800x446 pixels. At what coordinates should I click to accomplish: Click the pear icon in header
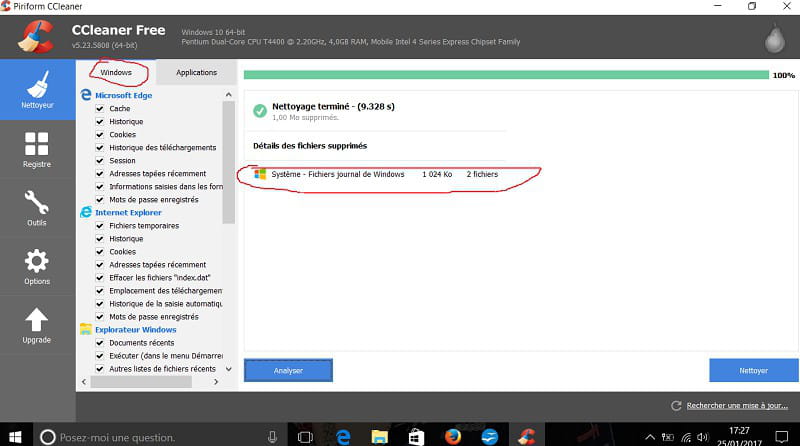coord(774,38)
